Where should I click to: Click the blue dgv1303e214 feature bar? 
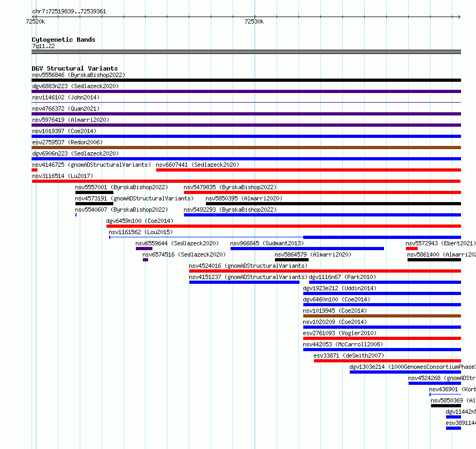coord(405,372)
